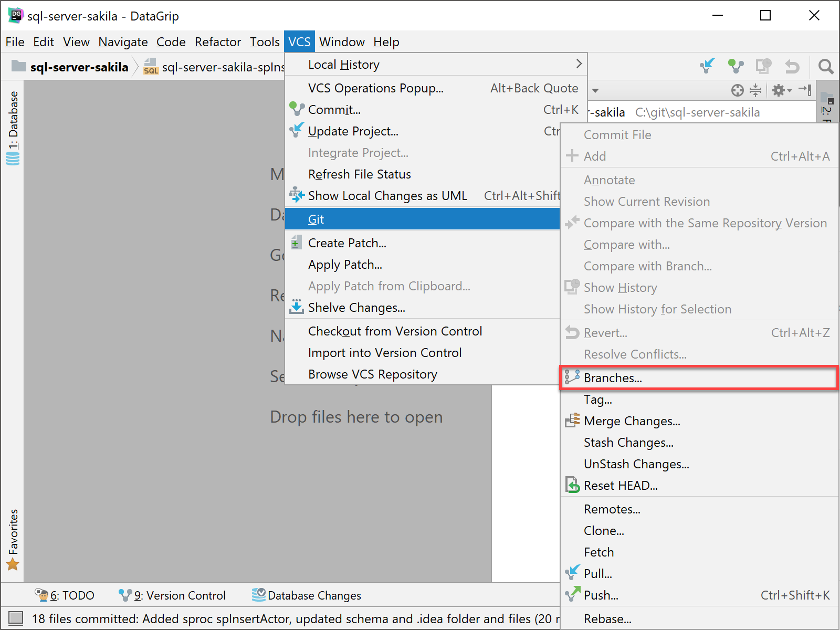Image resolution: width=840 pixels, height=630 pixels.
Task: Click the C:\git\sql-server-sakila path text
Action: [697, 112]
